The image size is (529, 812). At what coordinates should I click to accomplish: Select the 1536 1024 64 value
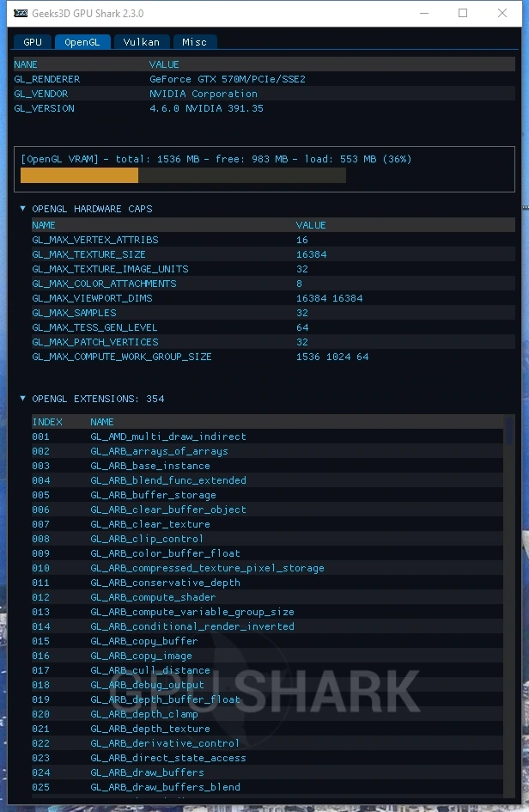(332, 357)
